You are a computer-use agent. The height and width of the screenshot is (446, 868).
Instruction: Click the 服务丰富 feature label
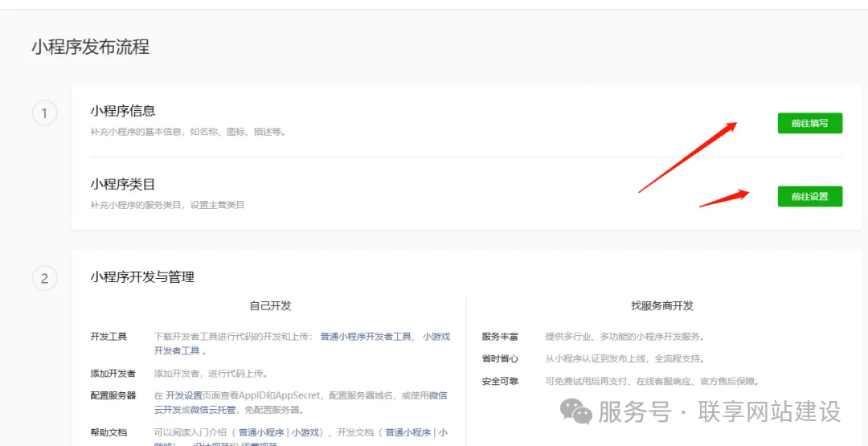tap(500, 337)
